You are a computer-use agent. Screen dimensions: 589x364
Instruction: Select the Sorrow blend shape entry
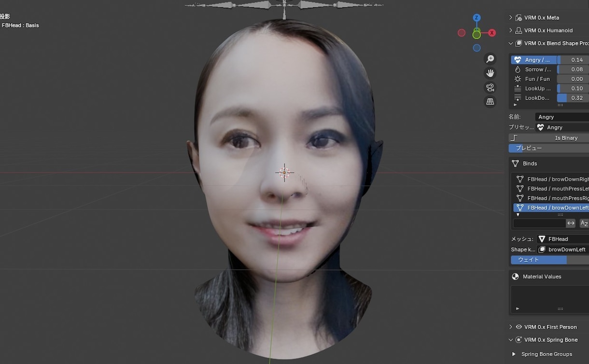[x=534, y=70]
